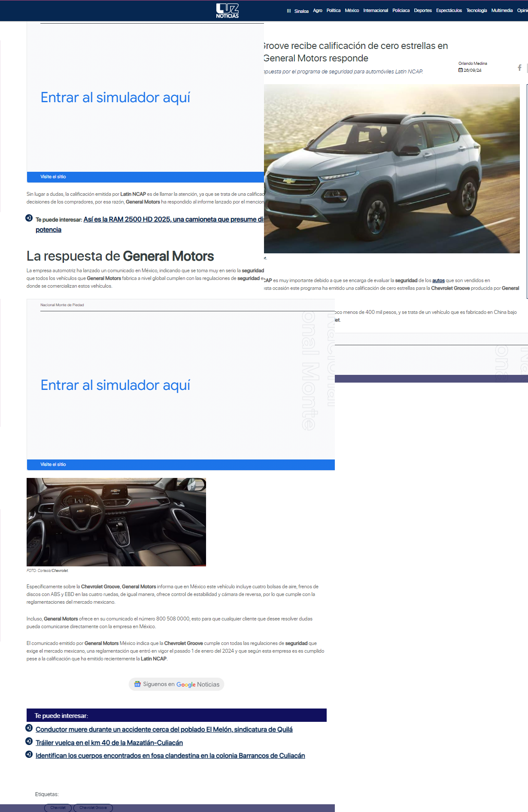The height and width of the screenshot is (812, 528).
Task: Click the Etiquetas label
Action: 47,794
